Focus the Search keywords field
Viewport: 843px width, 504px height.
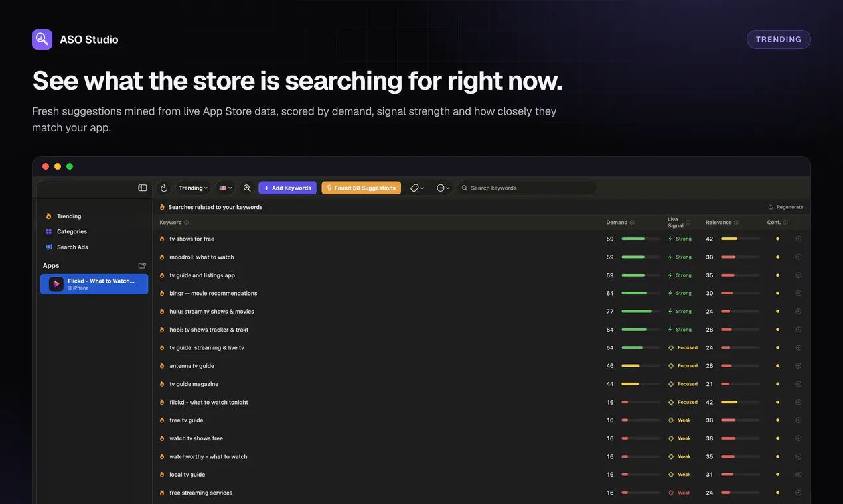click(527, 188)
